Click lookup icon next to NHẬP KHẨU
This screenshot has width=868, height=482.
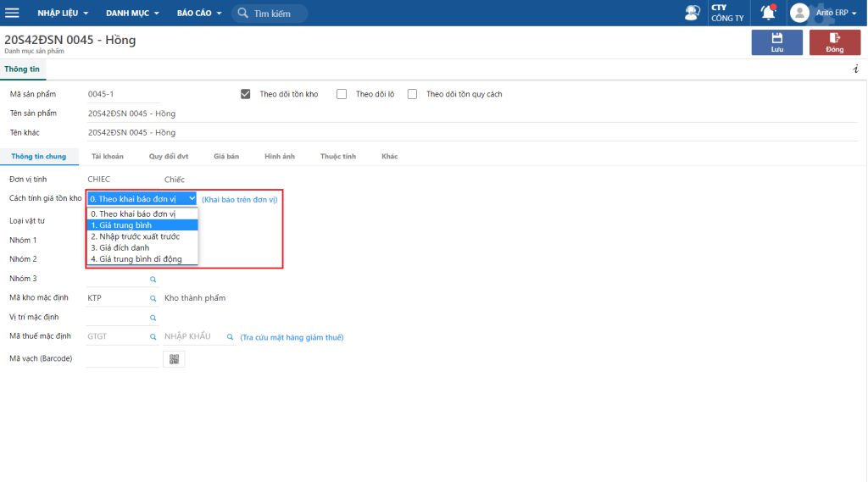pos(230,336)
